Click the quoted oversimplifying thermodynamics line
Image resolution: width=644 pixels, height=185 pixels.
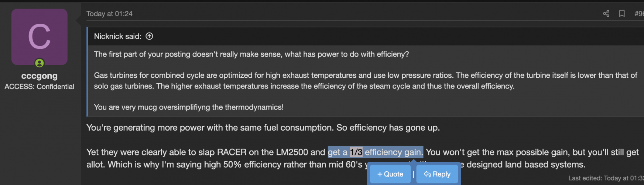coord(189,107)
